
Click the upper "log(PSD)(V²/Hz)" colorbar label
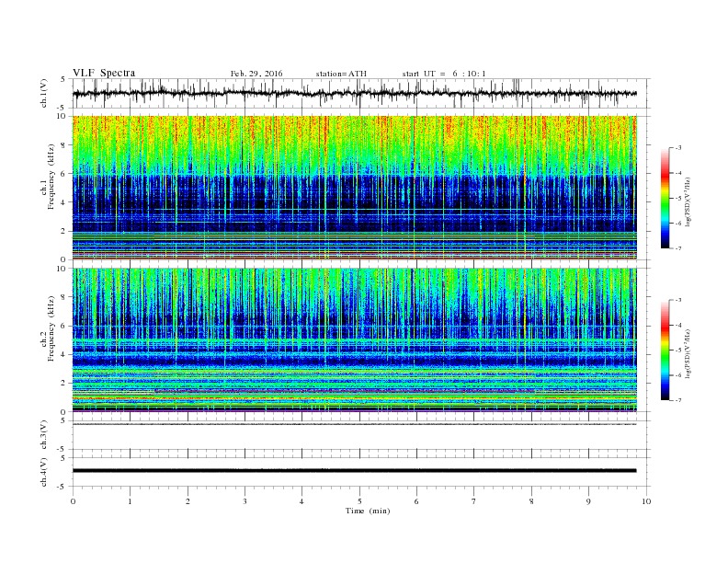coord(688,202)
